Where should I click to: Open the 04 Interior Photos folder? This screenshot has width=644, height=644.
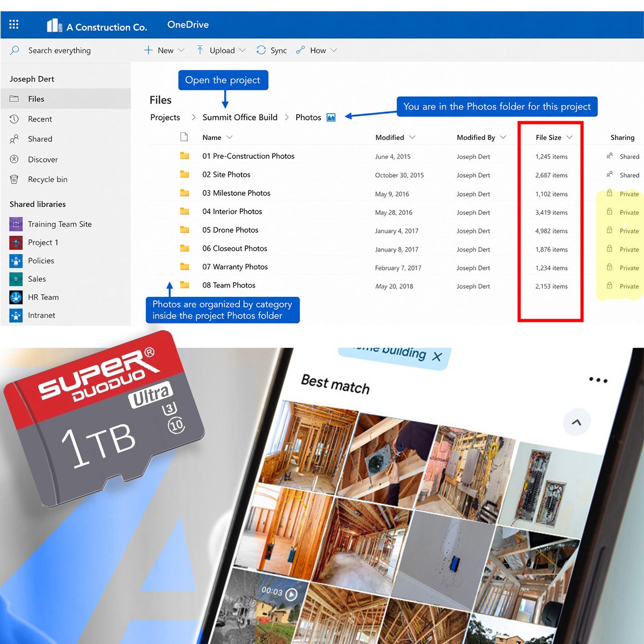point(232,211)
